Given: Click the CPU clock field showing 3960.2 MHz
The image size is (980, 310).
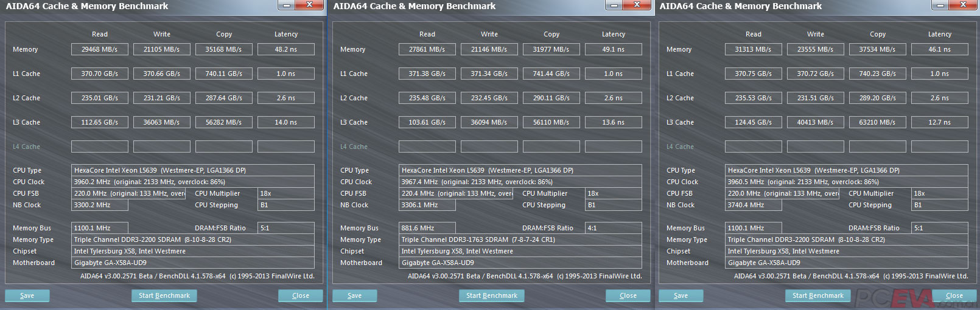Looking at the screenshot, I should click(x=193, y=182).
